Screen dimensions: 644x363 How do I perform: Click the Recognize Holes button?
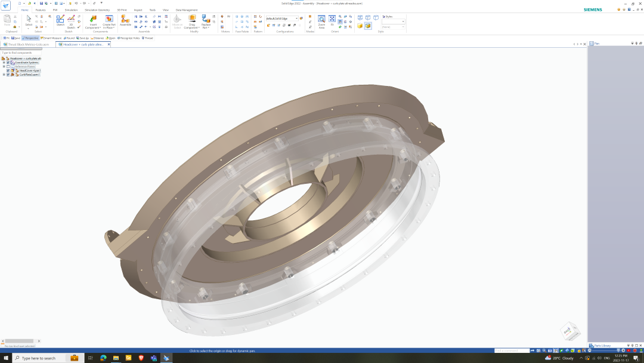tap(129, 38)
